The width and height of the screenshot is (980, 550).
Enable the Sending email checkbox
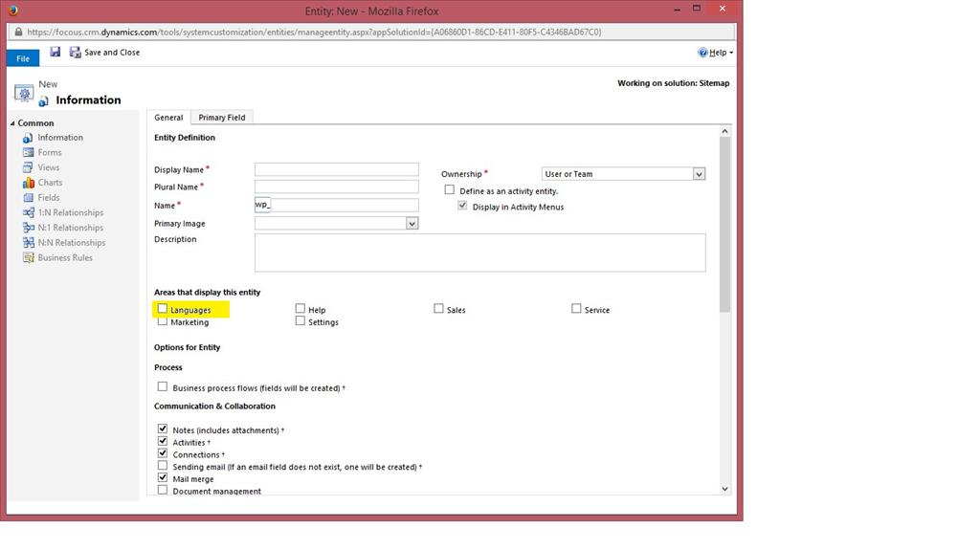163,466
